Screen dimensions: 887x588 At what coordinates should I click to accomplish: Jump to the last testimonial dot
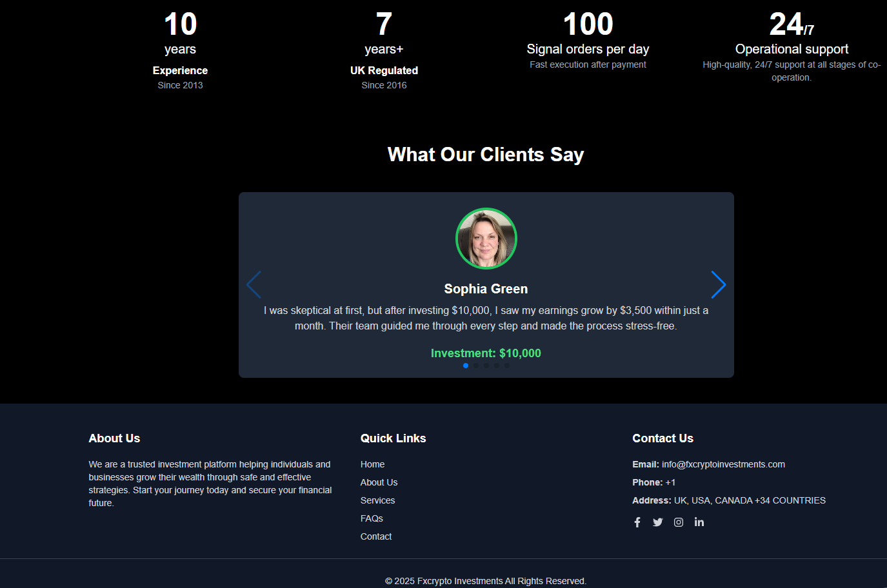point(507,366)
